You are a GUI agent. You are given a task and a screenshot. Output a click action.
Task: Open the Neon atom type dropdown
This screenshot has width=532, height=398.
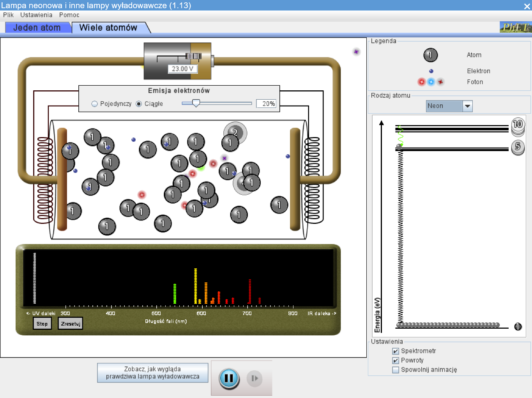pos(449,106)
